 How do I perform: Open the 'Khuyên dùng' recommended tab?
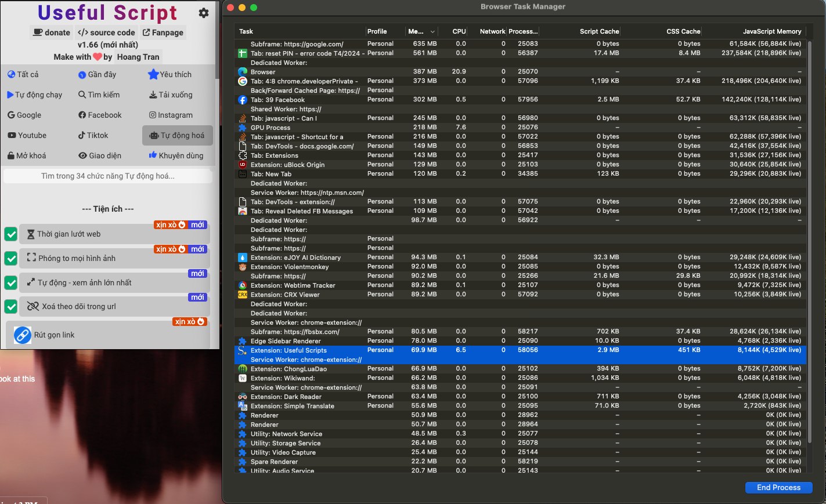[x=176, y=155]
